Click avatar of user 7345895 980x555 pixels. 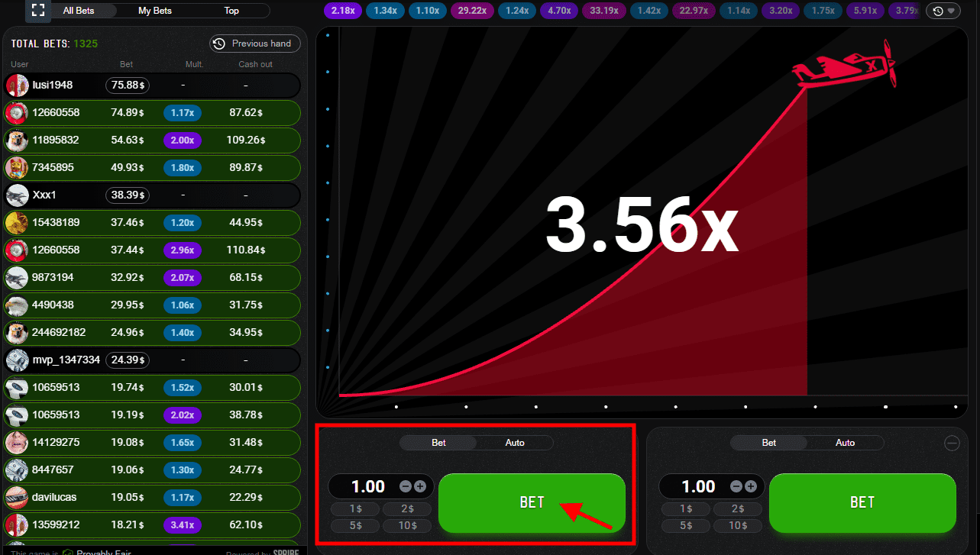pos(17,167)
